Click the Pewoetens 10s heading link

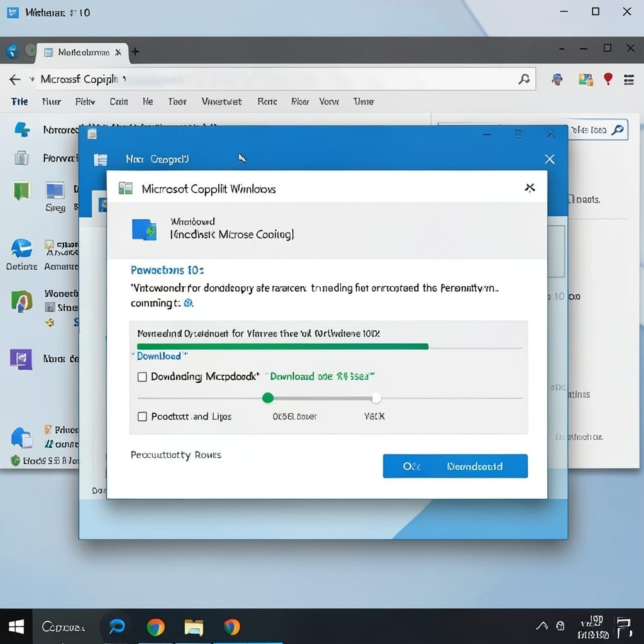(x=167, y=270)
